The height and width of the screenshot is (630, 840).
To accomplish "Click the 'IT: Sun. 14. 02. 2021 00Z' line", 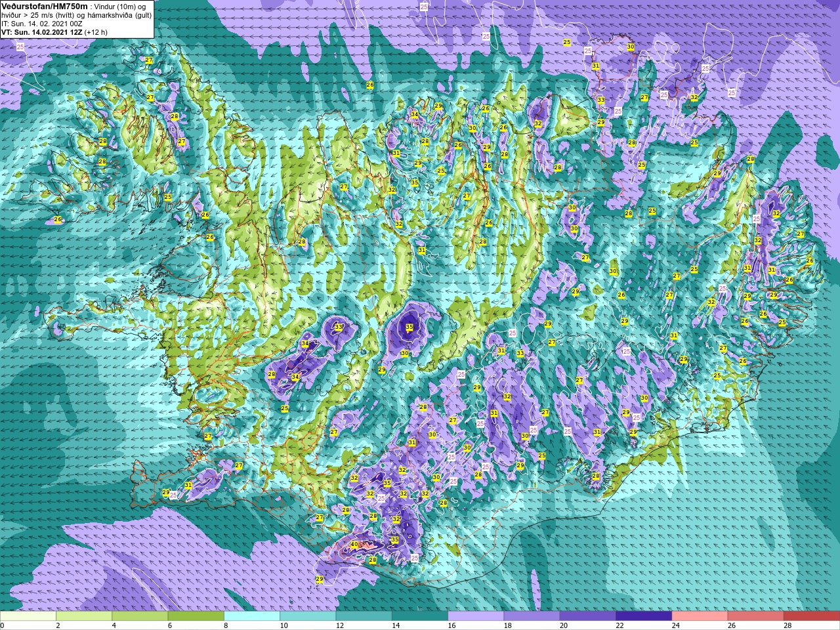I will point(41,23).
